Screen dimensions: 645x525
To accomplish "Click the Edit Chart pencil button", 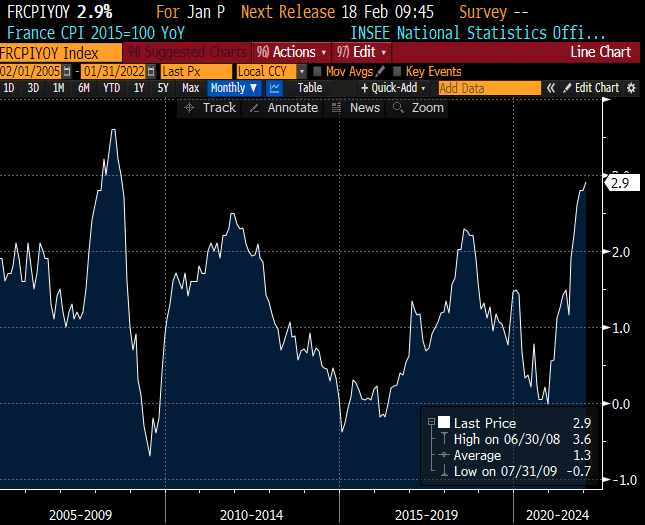I will [x=590, y=88].
